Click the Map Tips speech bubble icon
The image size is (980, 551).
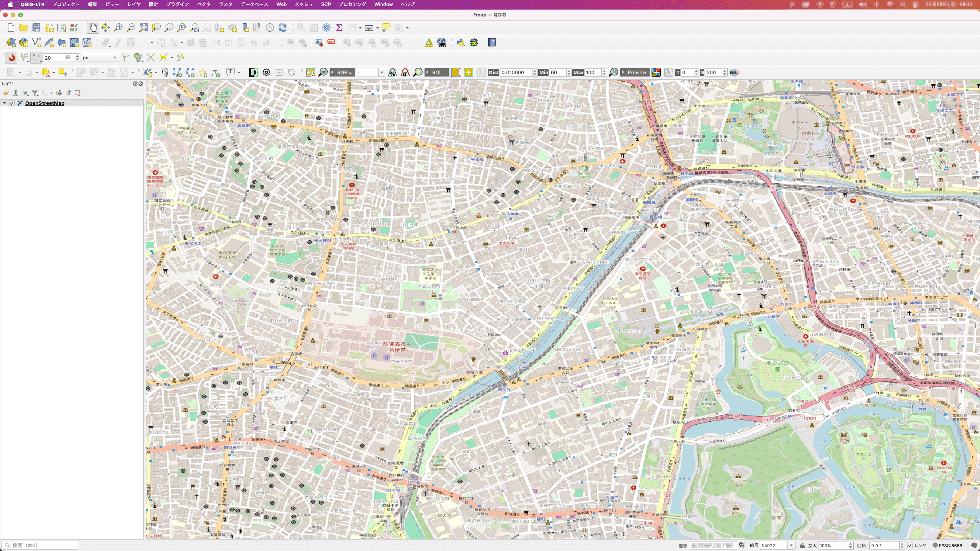(386, 28)
